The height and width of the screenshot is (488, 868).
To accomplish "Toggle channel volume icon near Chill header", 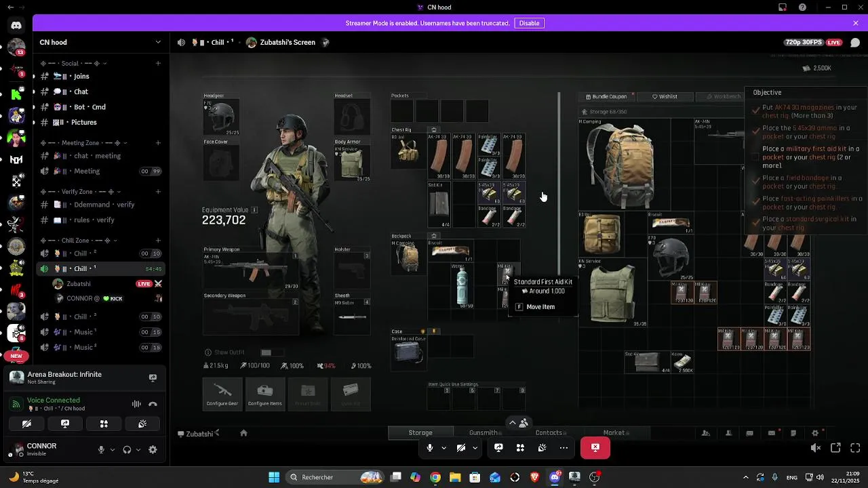I will pyautogui.click(x=181, y=42).
